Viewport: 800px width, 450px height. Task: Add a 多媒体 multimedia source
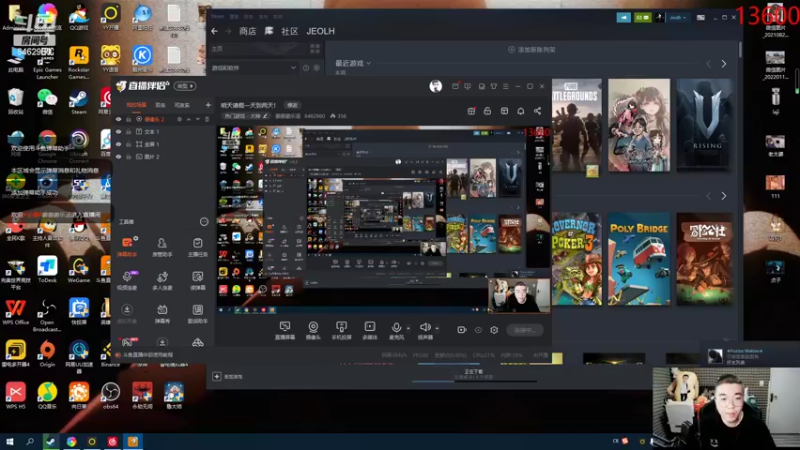click(369, 330)
